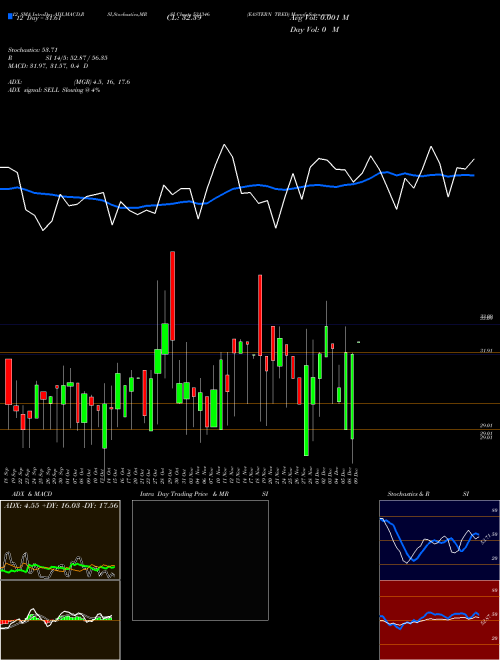
Task: Click the 'Stochastics & R SI' panel title
Action: (428, 494)
